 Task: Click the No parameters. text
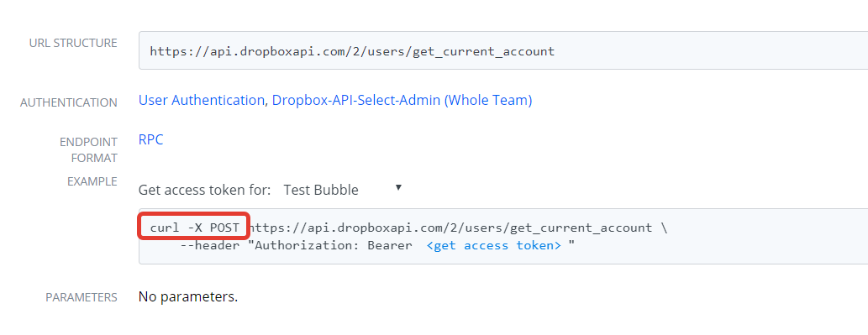pyautogui.click(x=188, y=297)
